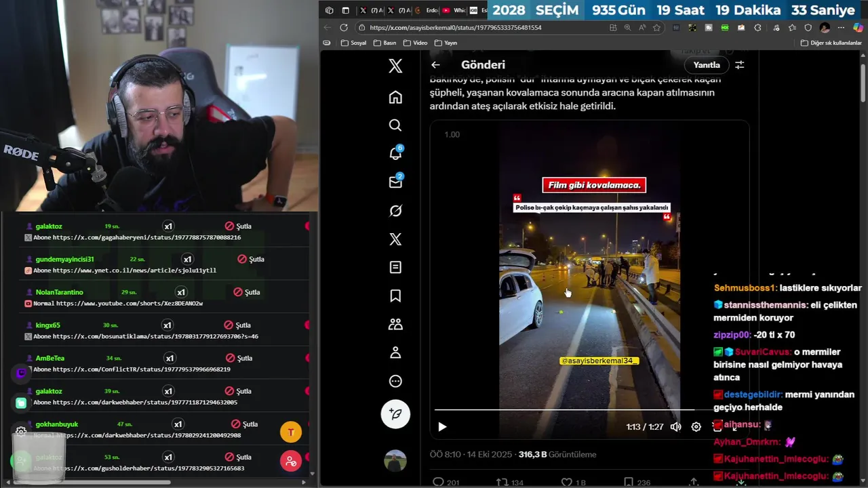
Task: Switch to YouTube browser tab
Action: [453, 10]
